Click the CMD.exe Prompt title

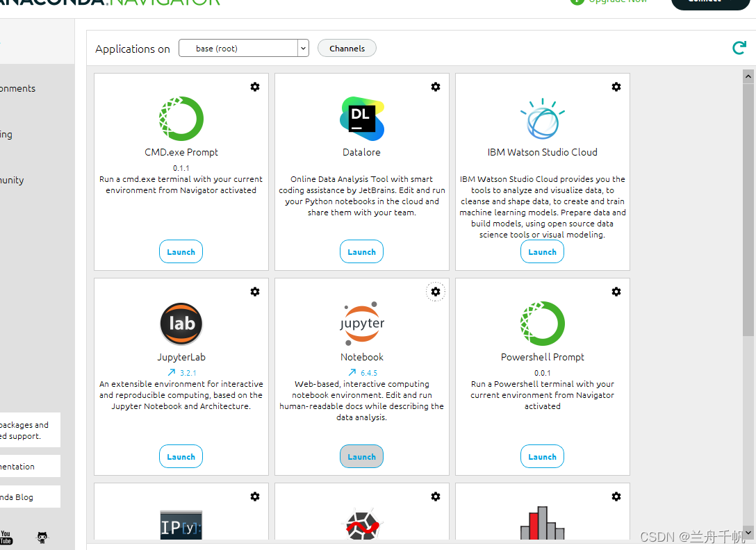click(x=181, y=152)
